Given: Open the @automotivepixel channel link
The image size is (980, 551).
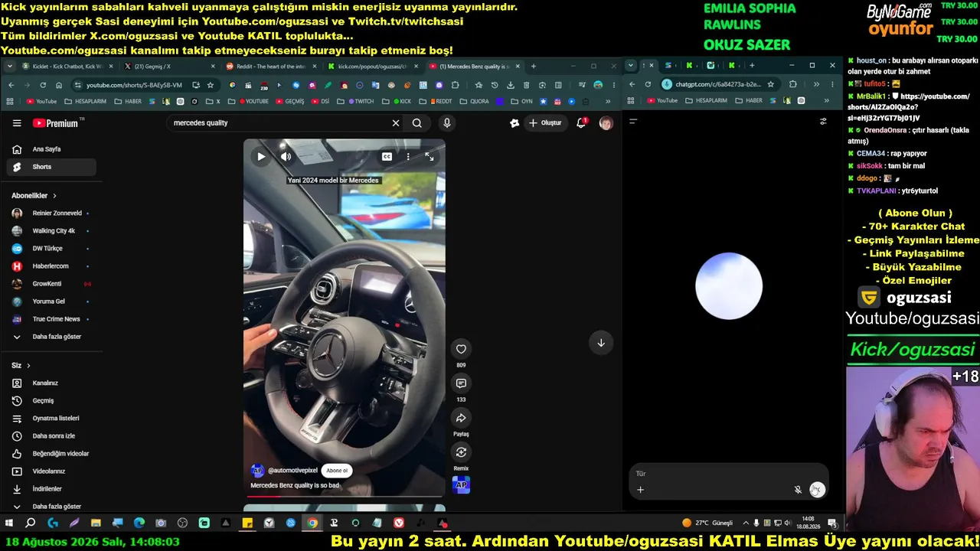Looking at the screenshot, I should (292, 471).
